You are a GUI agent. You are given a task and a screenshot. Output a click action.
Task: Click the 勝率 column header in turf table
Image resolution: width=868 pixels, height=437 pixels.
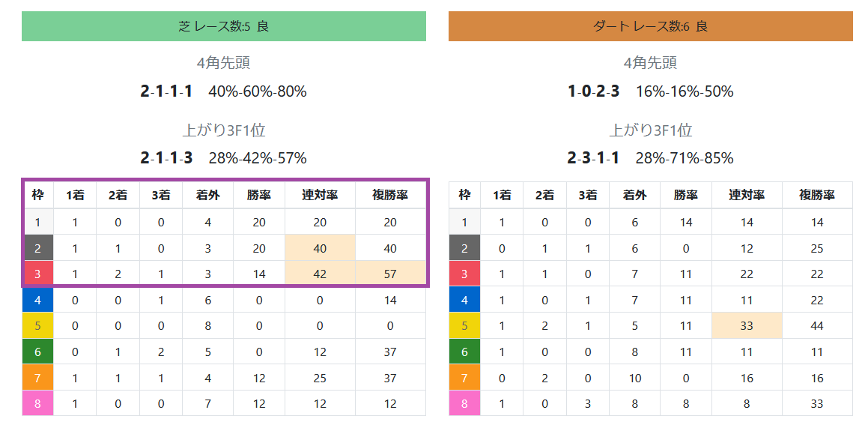[259, 195]
